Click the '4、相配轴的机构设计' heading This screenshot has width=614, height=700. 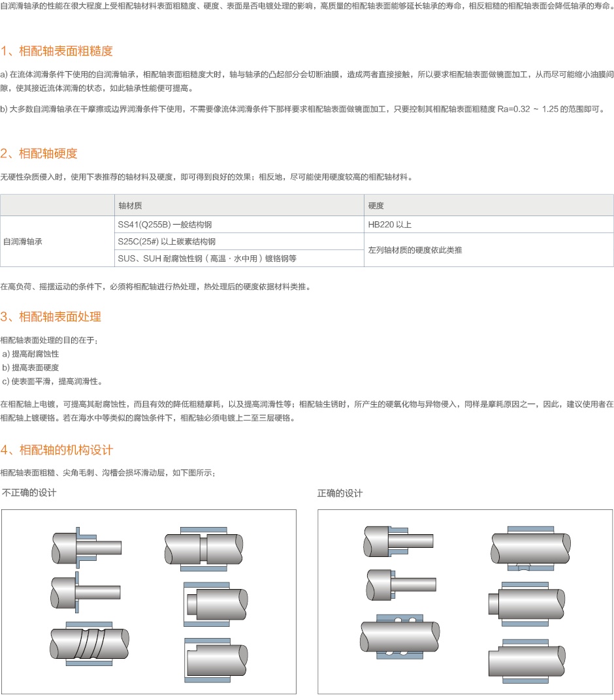[x=57, y=450]
